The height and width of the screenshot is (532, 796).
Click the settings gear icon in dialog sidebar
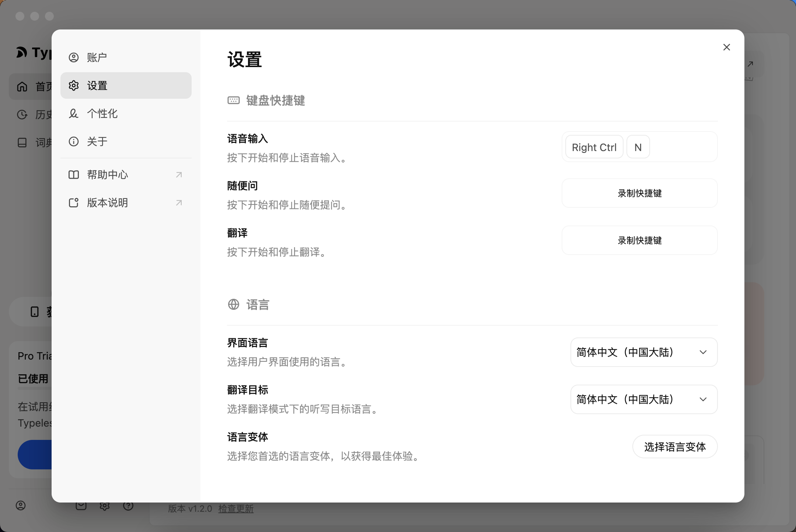(74, 85)
